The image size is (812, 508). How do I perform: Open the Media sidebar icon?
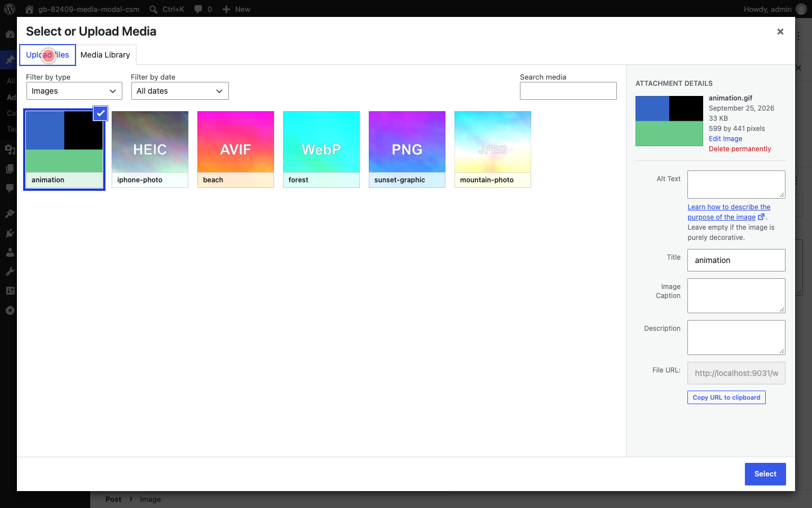coord(10,149)
